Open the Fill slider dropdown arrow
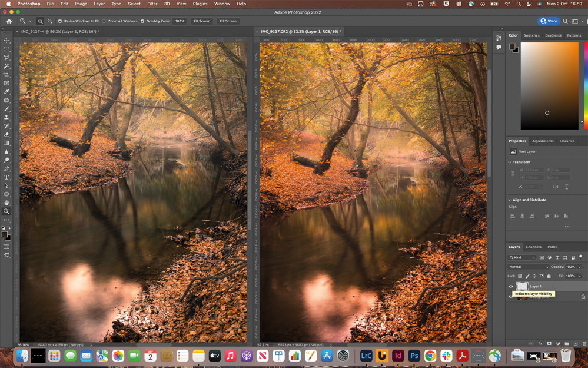 tap(579, 276)
